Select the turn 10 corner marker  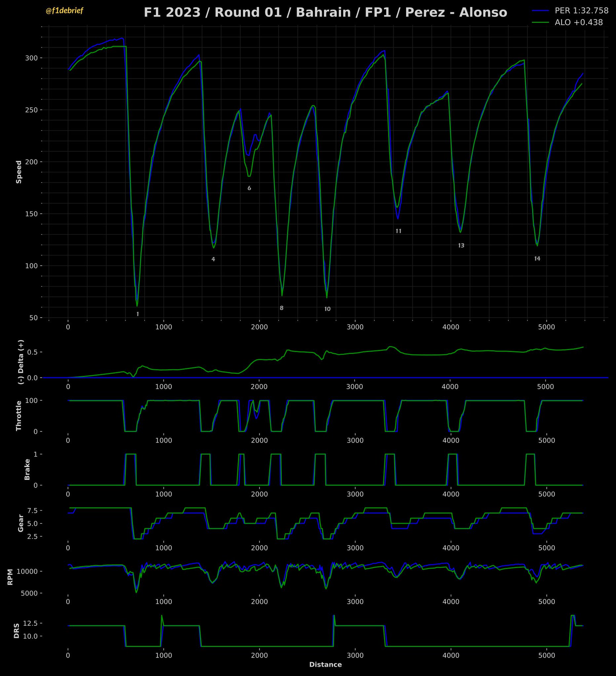pos(327,309)
